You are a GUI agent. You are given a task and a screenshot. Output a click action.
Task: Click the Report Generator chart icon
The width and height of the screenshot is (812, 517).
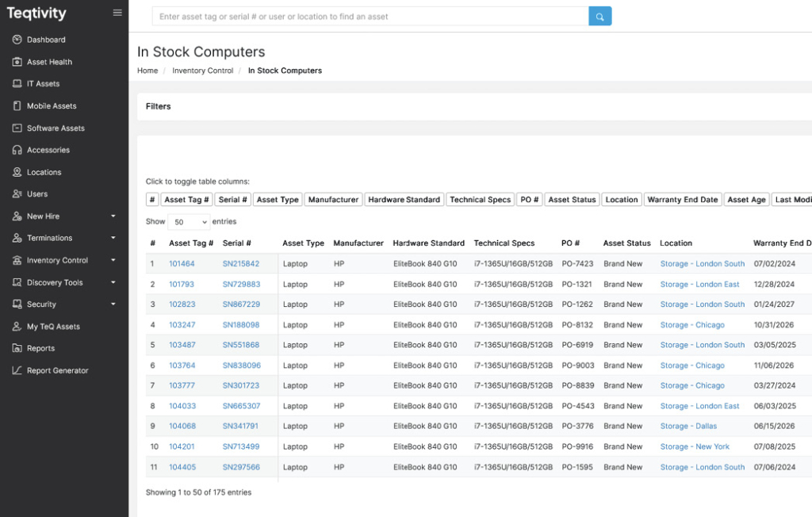click(17, 370)
